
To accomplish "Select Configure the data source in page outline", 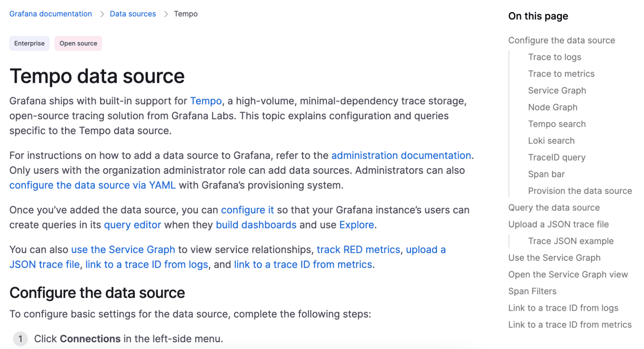I will click(x=561, y=40).
